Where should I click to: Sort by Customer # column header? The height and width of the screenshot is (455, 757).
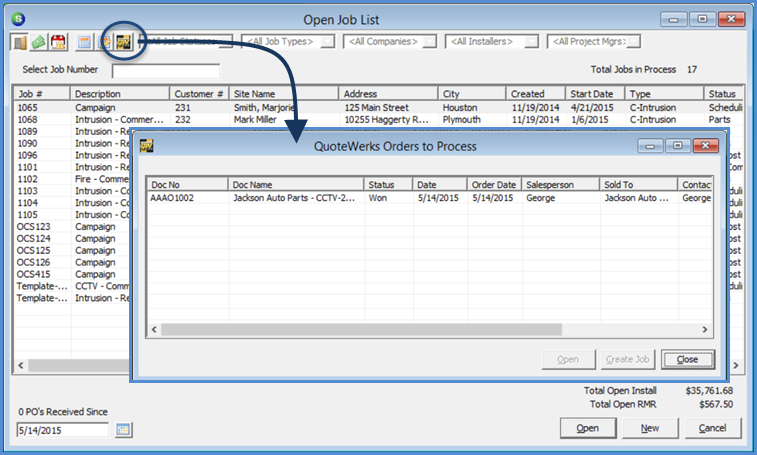(x=199, y=94)
